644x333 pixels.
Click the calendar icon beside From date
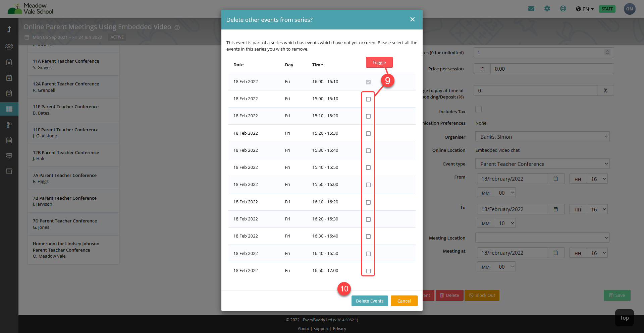(x=555, y=179)
